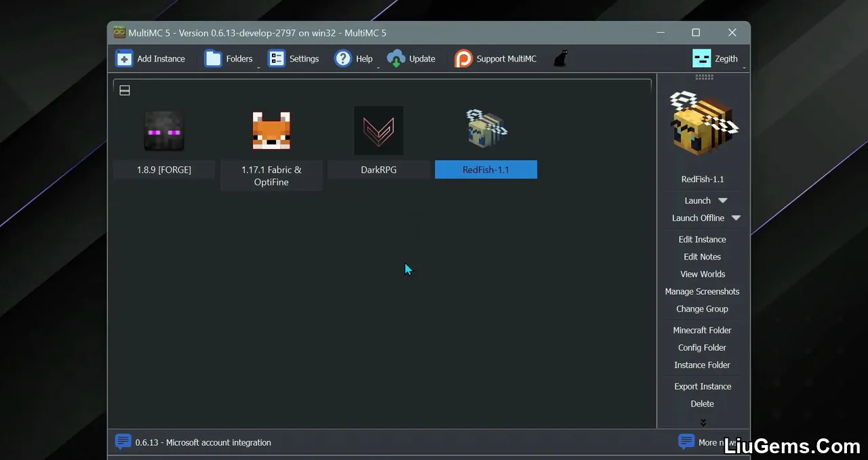This screenshot has width=868, height=460.
Task: Click the Update cloud icon
Action: click(396, 59)
